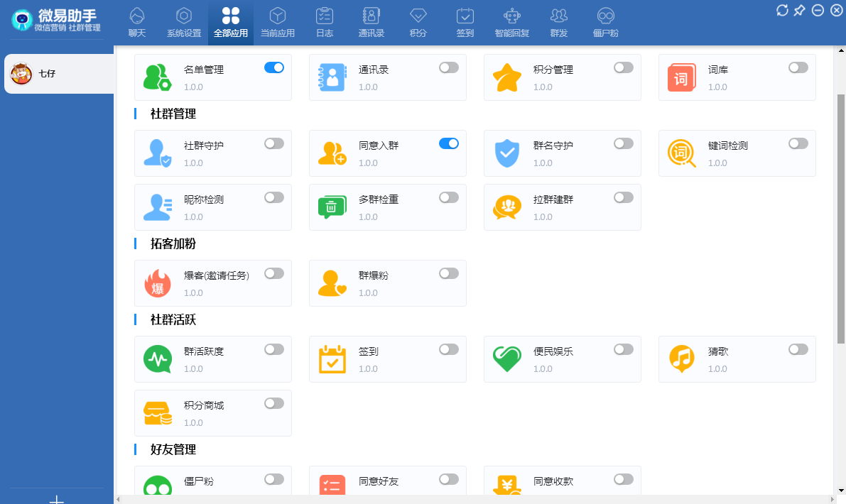The height and width of the screenshot is (504, 846).
Task: Click the add account plus icon
Action: (x=57, y=499)
